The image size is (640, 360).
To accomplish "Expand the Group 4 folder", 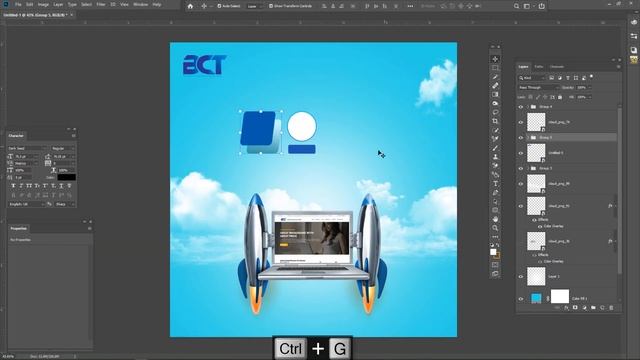I will coord(528,107).
